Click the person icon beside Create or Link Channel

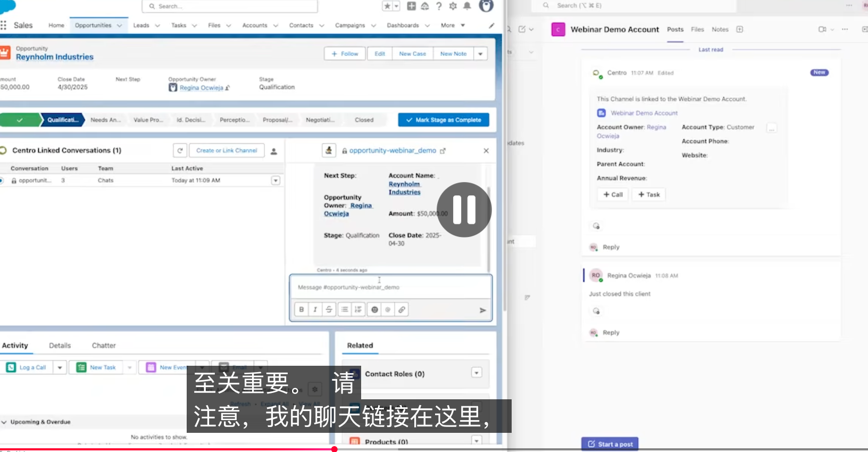(274, 151)
